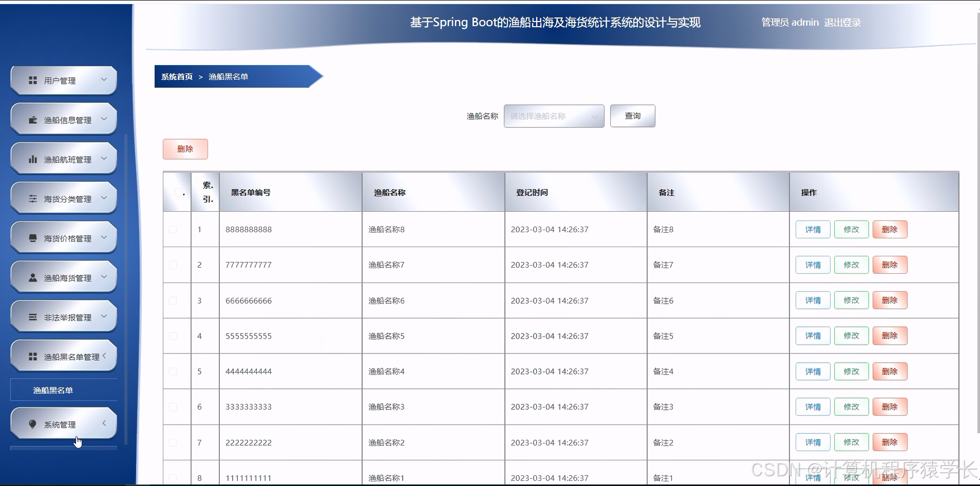Open the 海货价格管理 sidebar menu
The width and height of the screenshot is (980, 486).
pyautogui.click(x=64, y=238)
